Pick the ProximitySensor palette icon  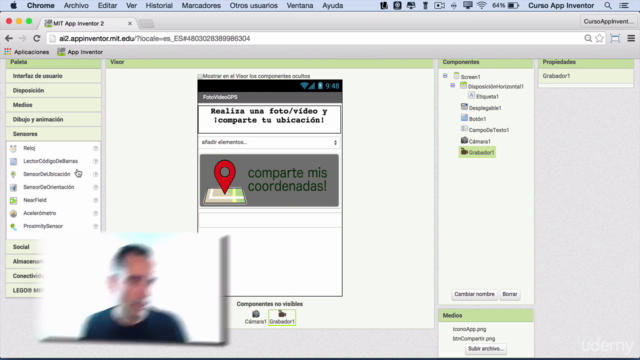[x=13, y=227]
